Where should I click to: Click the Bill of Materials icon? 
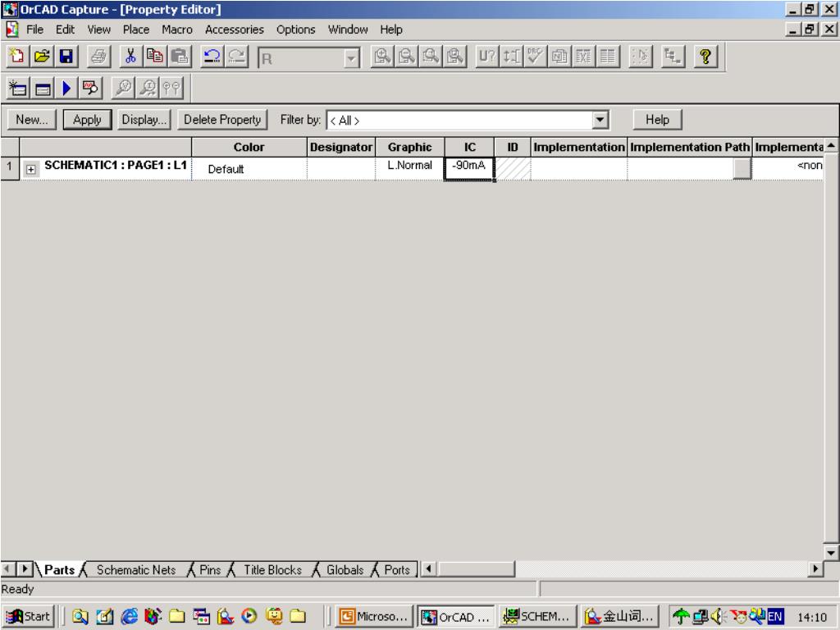pyautogui.click(x=608, y=57)
